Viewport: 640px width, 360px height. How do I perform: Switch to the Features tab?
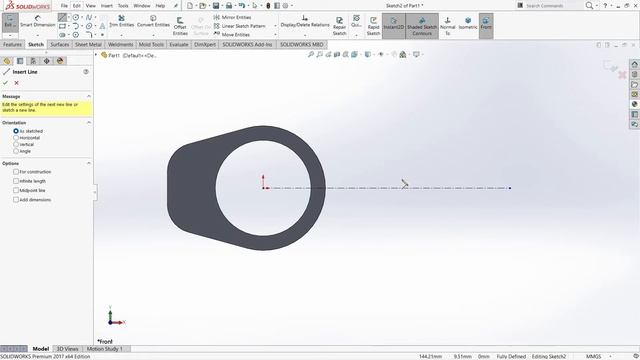[x=12, y=44]
